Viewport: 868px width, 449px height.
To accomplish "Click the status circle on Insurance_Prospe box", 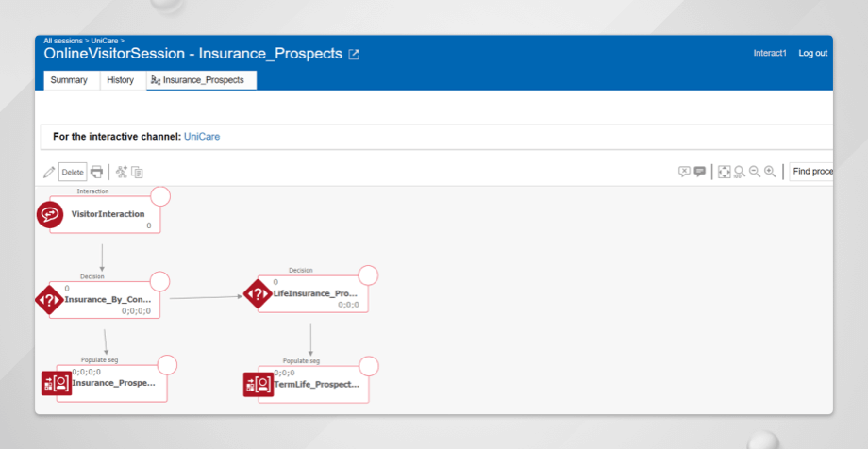I will tap(167, 365).
